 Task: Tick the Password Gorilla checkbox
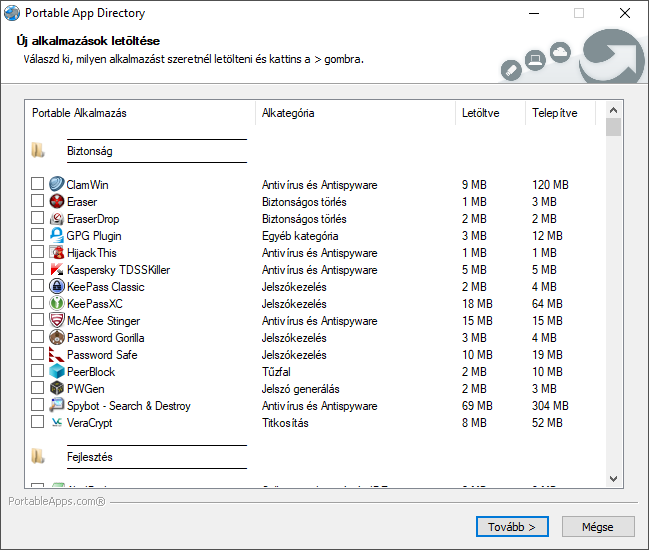point(37,336)
